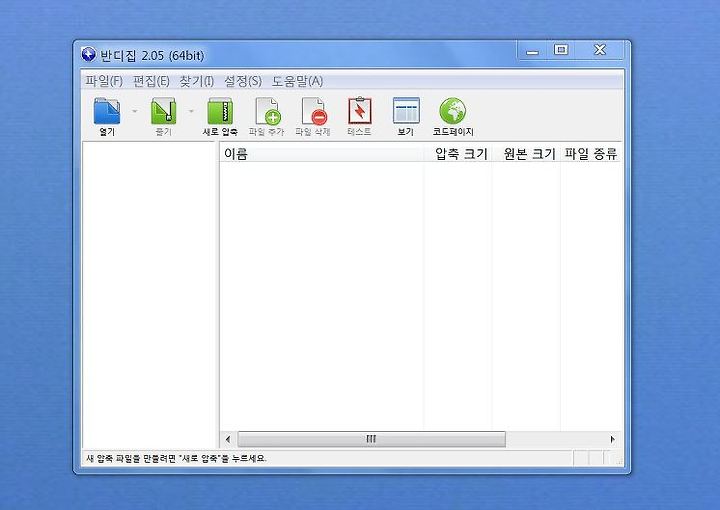Open the 찾기(I) menu
Screen dimensions: 720x510
197,81
